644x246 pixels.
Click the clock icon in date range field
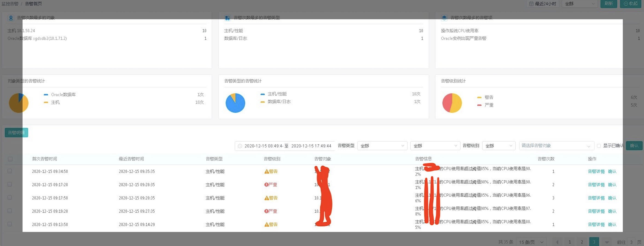click(x=240, y=146)
